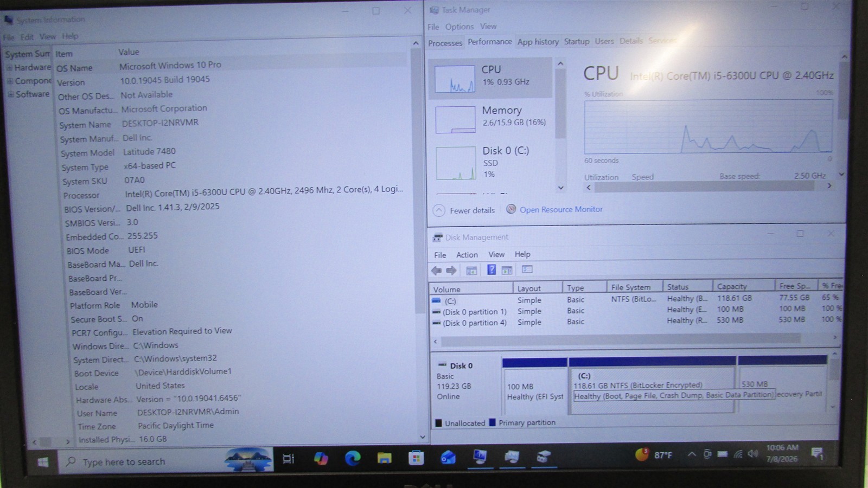Open File Explorer from taskbar
Image resolution: width=868 pixels, height=488 pixels.
(x=384, y=458)
